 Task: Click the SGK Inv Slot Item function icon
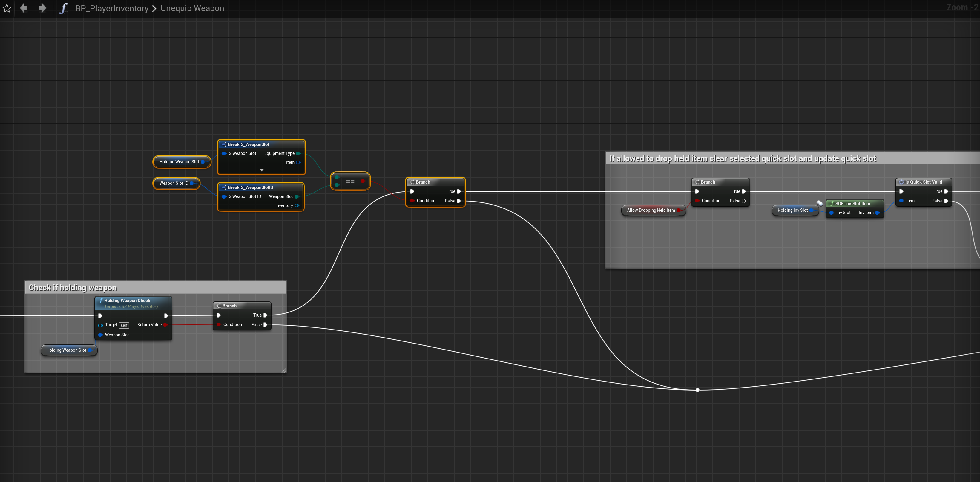coord(832,204)
